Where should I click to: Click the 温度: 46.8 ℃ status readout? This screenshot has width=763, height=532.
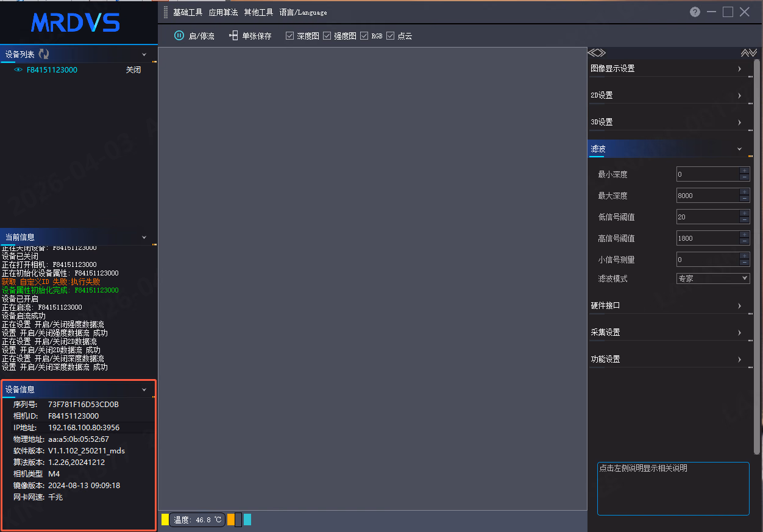[x=196, y=520]
